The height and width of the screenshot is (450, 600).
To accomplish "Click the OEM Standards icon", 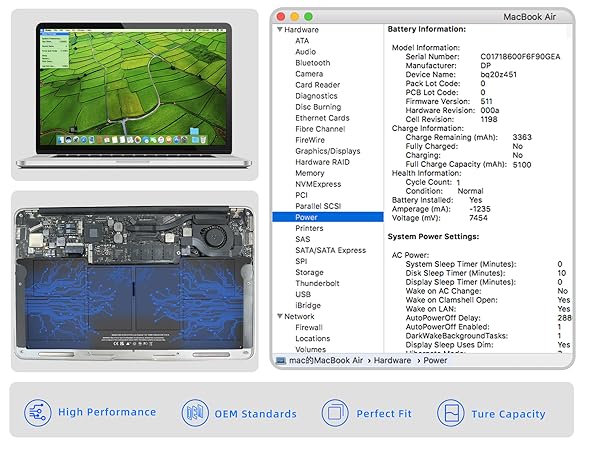I will point(195,413).
